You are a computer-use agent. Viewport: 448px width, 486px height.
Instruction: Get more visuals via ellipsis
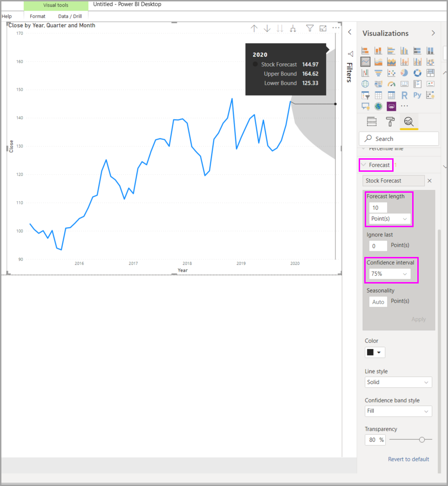(404, 106)
